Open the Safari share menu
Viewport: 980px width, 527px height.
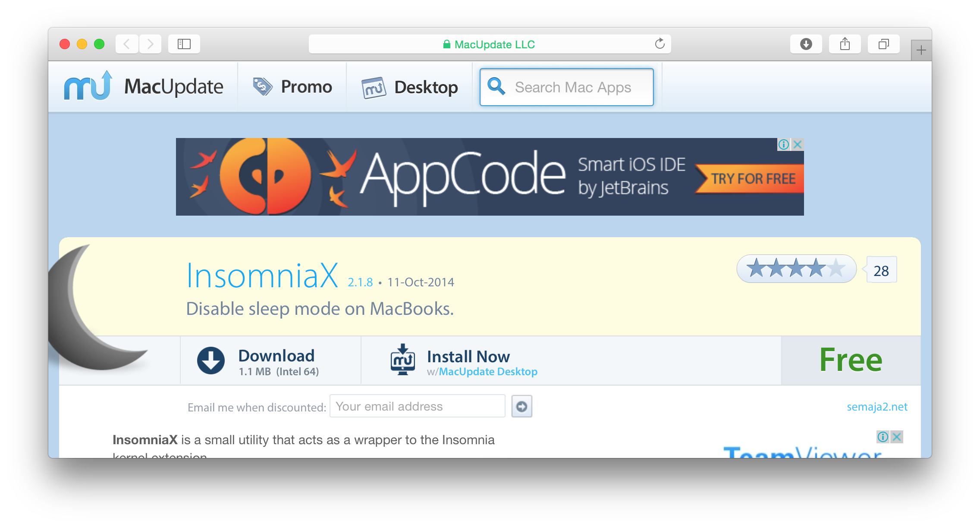845,44
